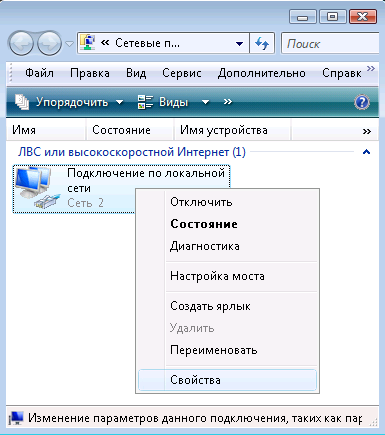The width and height of the screenshot is (385, 435).
Task: Choose Создать ярлык in context menu
Action: [227, 306]
